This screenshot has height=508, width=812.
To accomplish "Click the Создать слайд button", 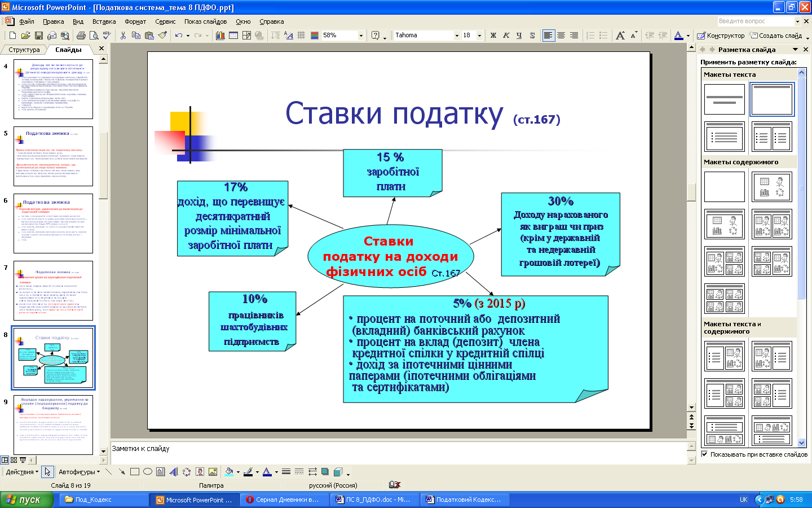I will [x=776, y=35].
